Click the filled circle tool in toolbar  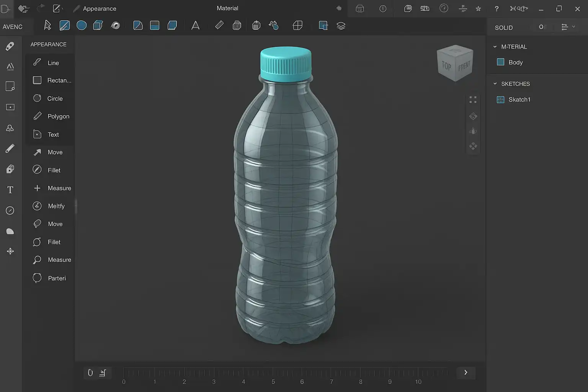click(x=82, y=26)
